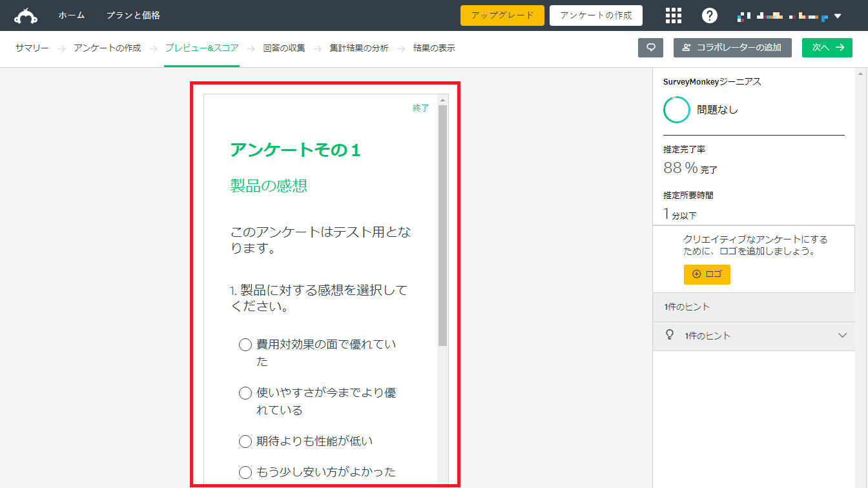
Task: Click the feedback speech bubble icon
Action: (650, 48)
